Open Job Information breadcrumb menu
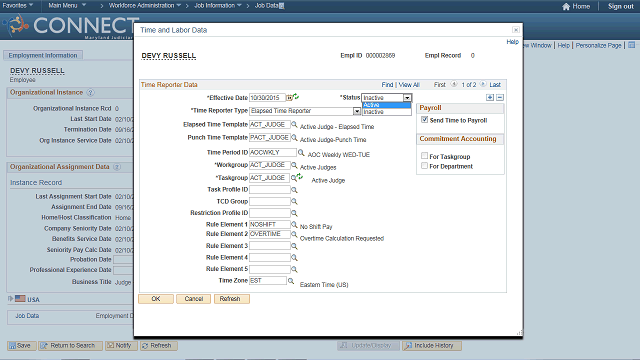Image resolution: width=640 pixels, height=360 pixels. [218, 6]
